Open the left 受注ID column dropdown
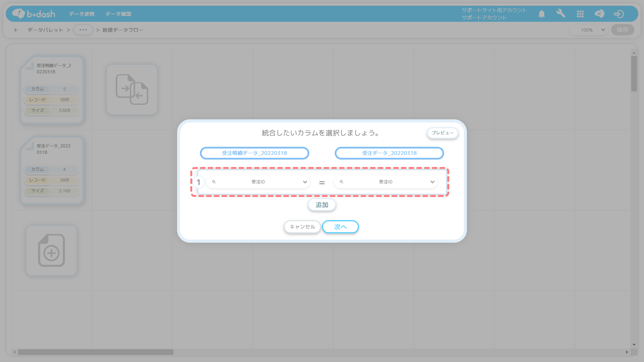This screenshot has width=644, height=362. pos(258,182)
